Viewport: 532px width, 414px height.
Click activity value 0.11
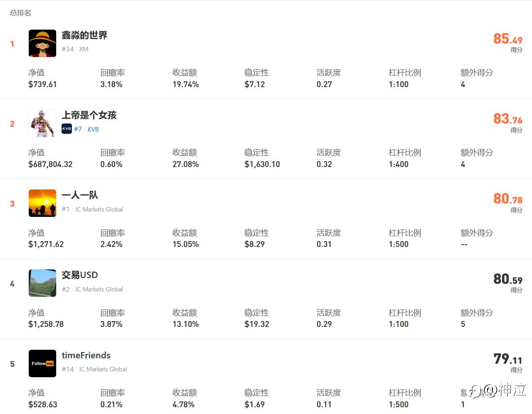coord(324,405)
